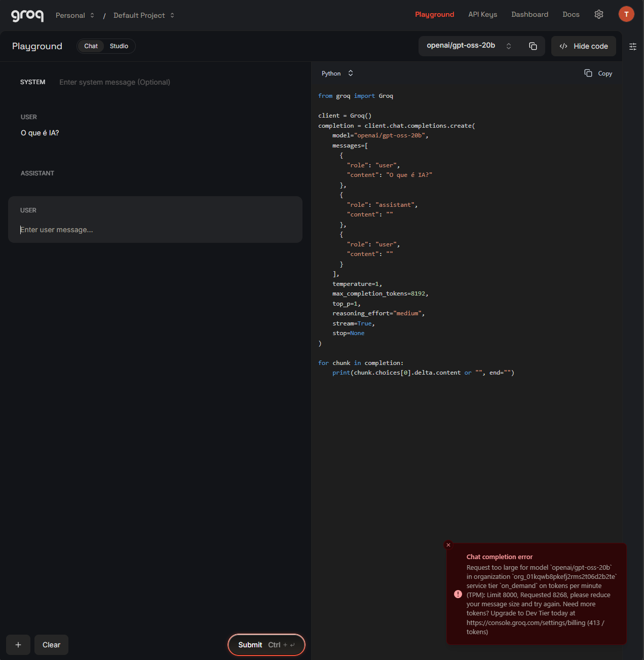Click the 'Chat completion error' title
644x660 pixels.
pyautogui.click(x=500, y=557)
